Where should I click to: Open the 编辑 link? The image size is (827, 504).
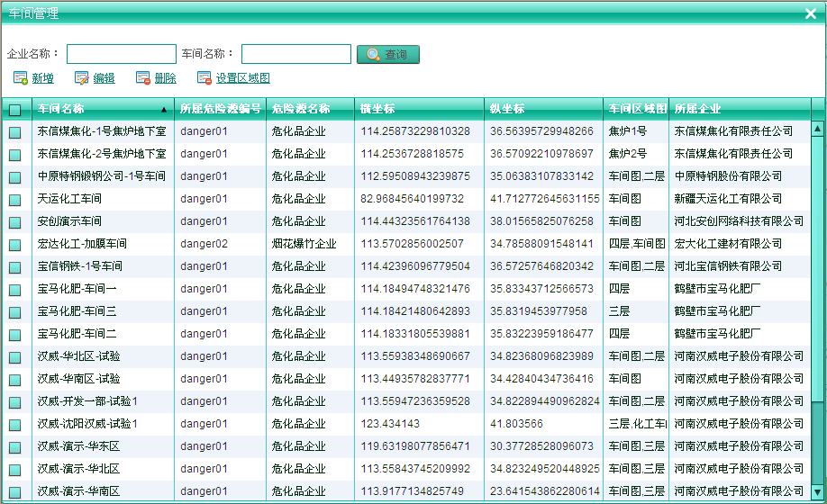coord(104,78)
